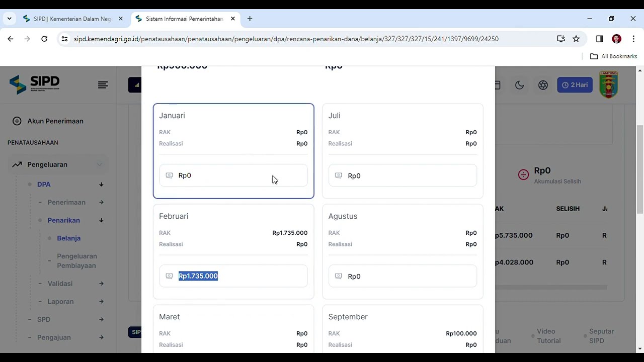Image resolution: width=644 pixels, height=362 pixels.
Task: Expand the Pengajuan submenu arrow
Action: pyautogui.click(x=101, y=337)
